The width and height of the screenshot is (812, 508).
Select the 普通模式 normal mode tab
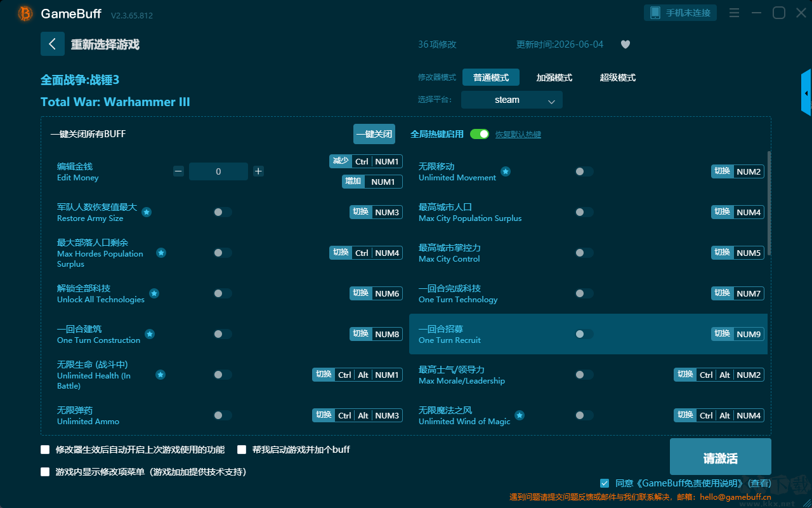point(491,77)
